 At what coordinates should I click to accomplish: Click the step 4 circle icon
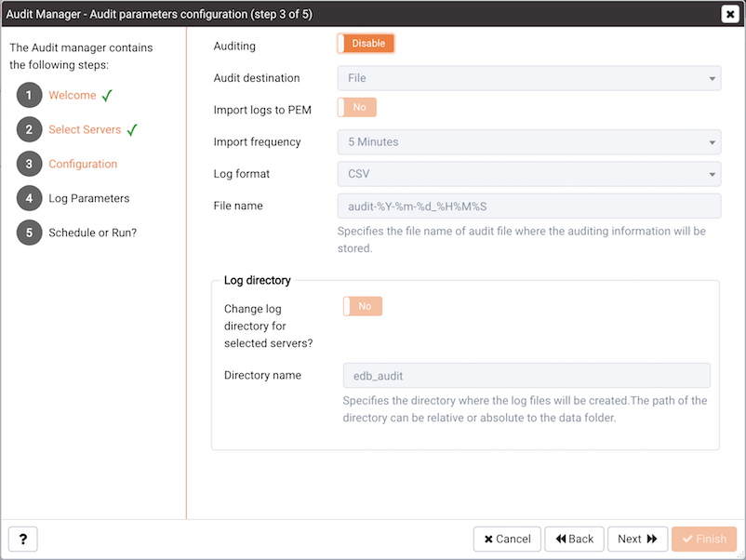pyautogui.click(x=29, y=198)
